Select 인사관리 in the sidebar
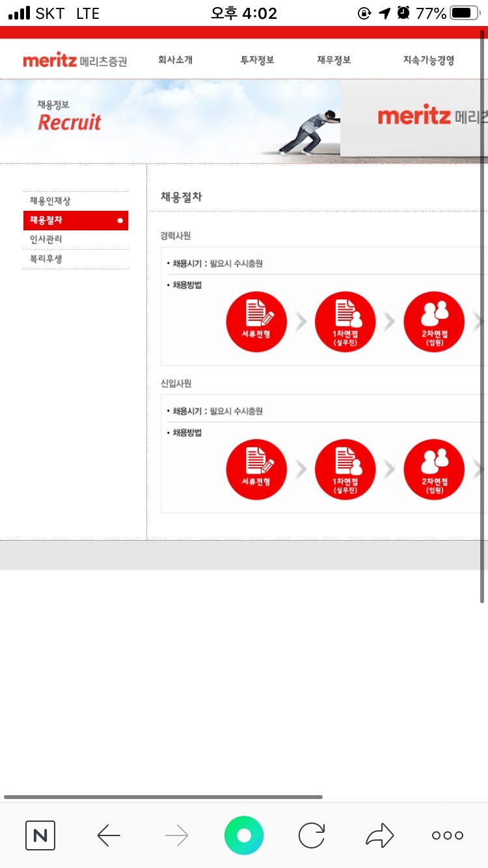Screen dimensions: 488x868 click(46, 239)
